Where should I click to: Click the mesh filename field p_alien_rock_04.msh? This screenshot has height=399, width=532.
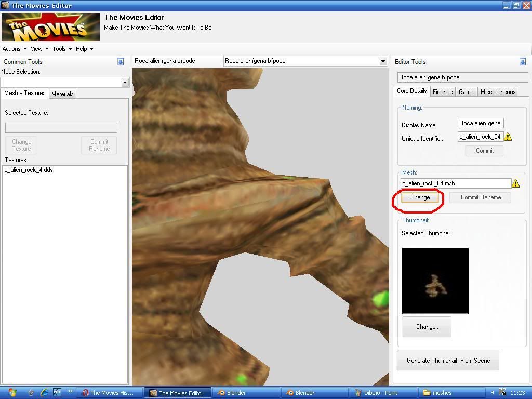pos(456,183)
